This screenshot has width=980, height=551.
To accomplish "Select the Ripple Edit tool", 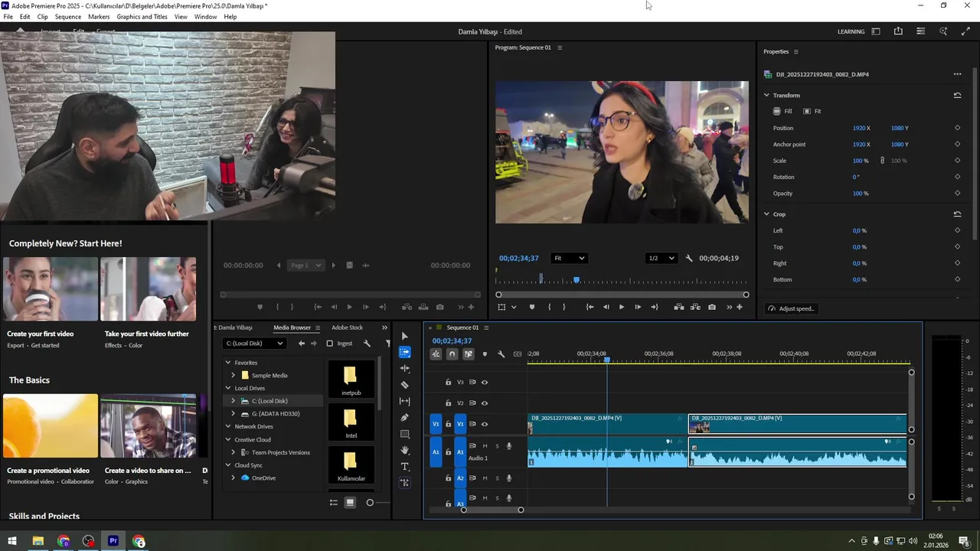I will pyautogui.click(x=405, y=368).
